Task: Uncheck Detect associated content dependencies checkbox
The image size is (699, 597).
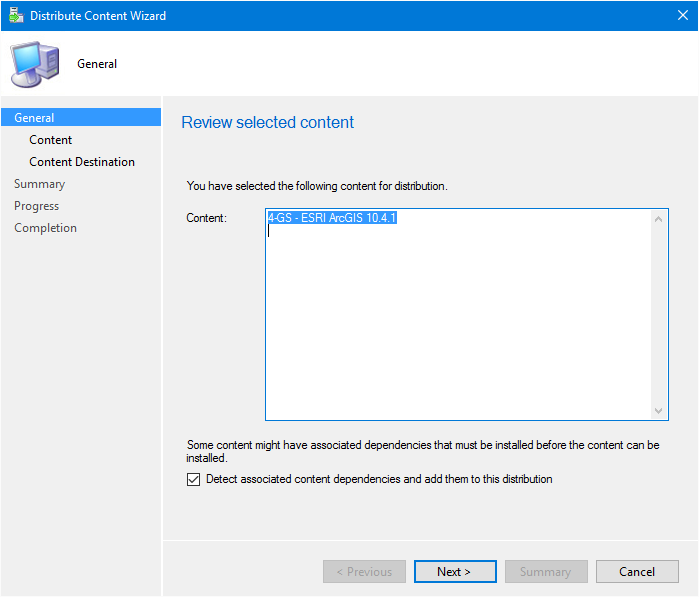Action: coord(193,480)
